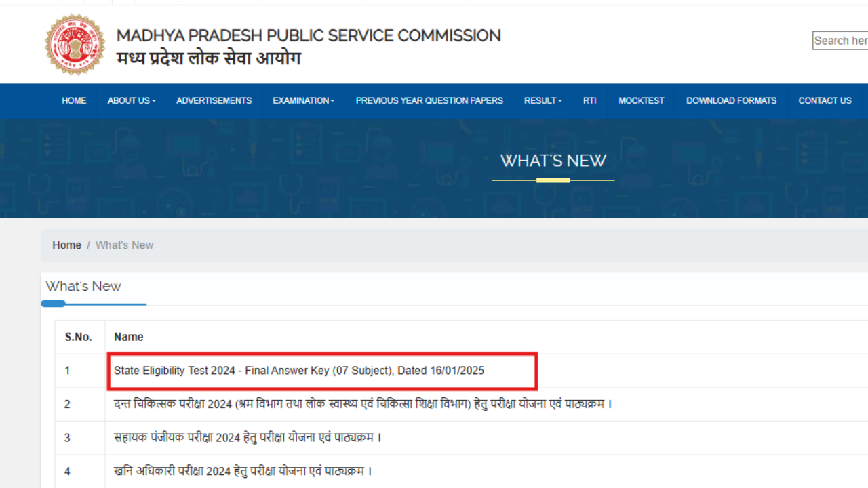The width and height of the screenshot is (868, 488).
Task: Open DOWNLOAD FORMATS
Action: click(731, 100)
